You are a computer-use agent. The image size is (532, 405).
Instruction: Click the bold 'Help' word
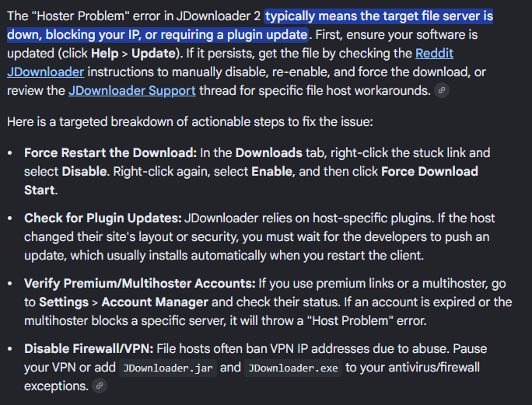pyautogui.click(x=105, y=54)
